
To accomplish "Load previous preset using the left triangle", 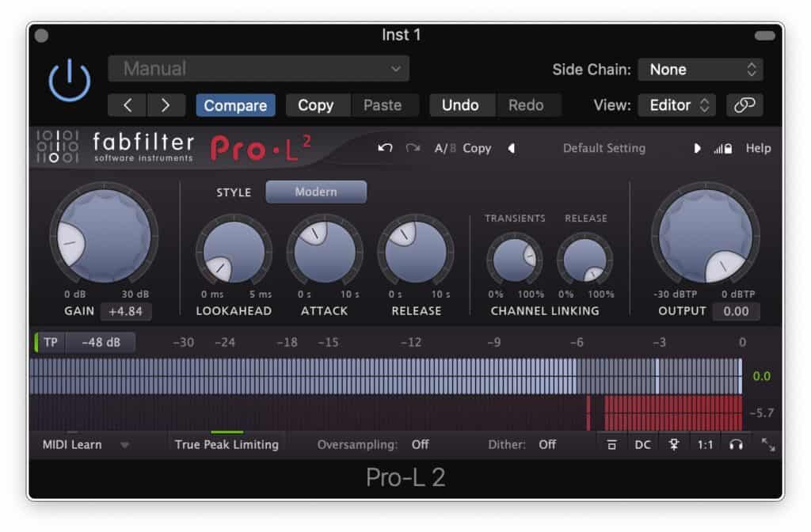I will [x=511, y=148].
